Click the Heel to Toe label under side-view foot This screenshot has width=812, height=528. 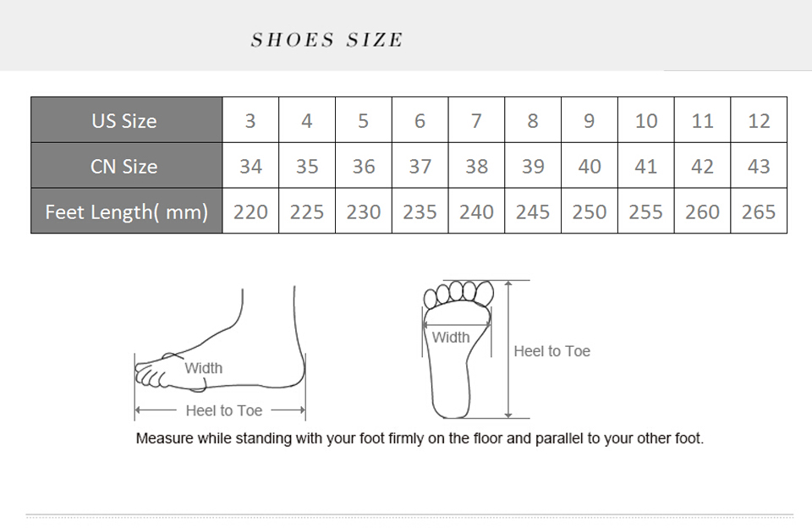[224, 410]
